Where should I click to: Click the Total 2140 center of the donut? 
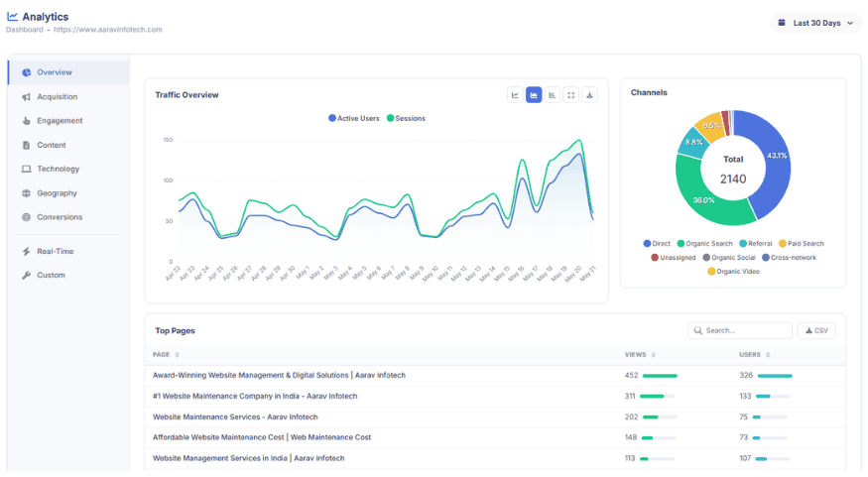coord(733,171)
